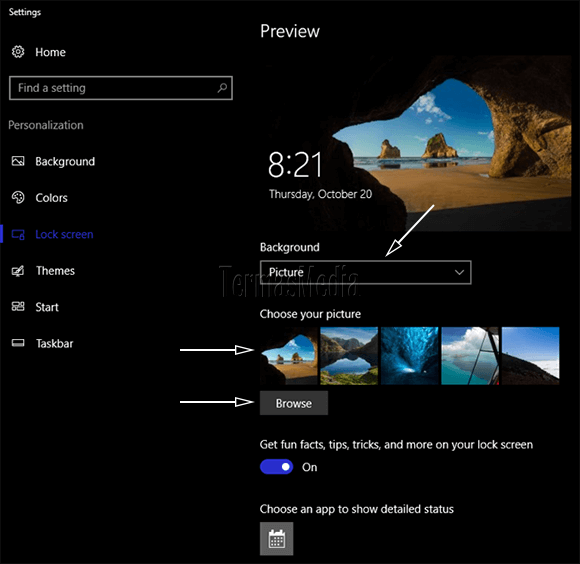Open the calendar app detailed status icon
The image size is (580, 564).
click(276, 538)
